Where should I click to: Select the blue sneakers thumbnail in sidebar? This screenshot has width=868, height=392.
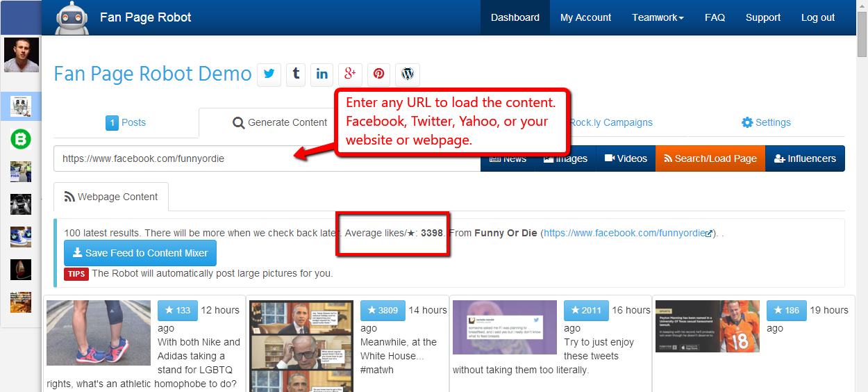click(x=21, y=237)
